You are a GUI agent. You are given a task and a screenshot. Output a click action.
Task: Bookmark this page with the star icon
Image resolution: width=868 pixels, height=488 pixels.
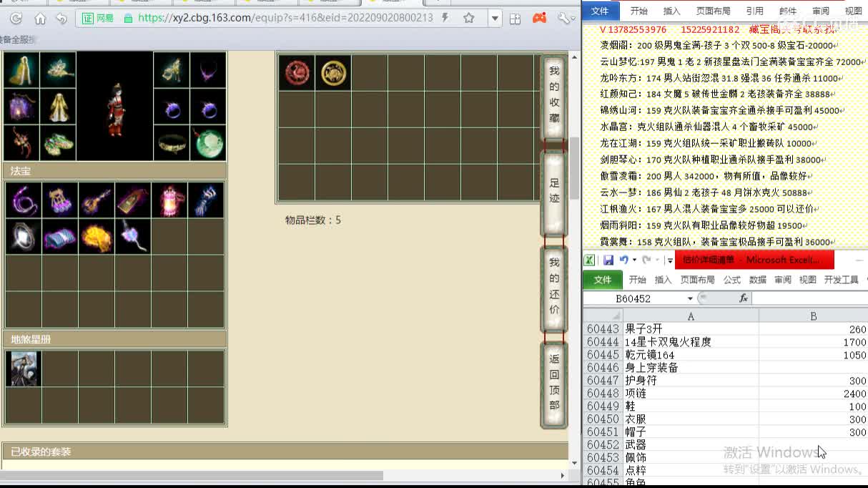(x=469, y=18)
